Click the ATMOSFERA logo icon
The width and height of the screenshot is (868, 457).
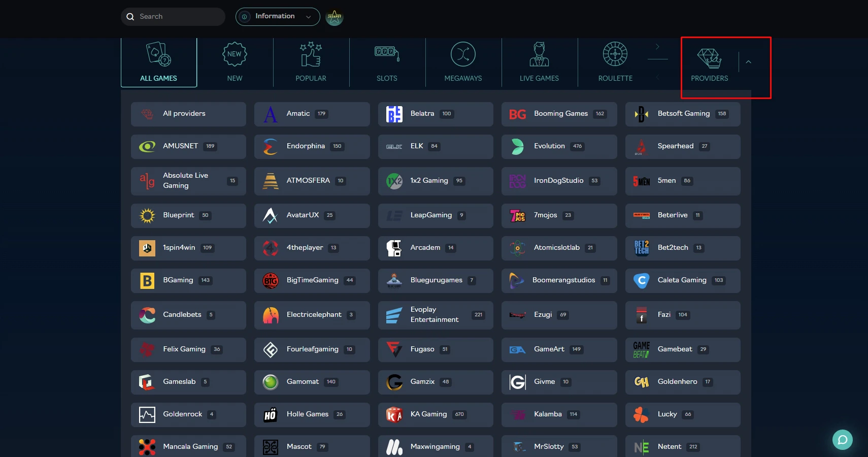click(271, 181)
